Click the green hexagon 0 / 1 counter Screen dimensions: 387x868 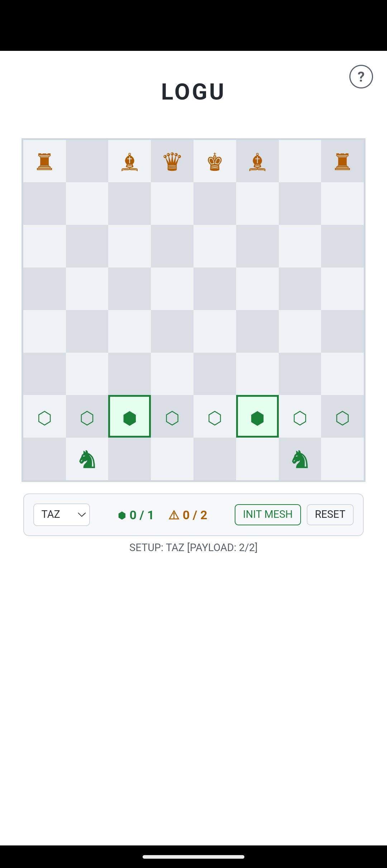pos(136,515)
